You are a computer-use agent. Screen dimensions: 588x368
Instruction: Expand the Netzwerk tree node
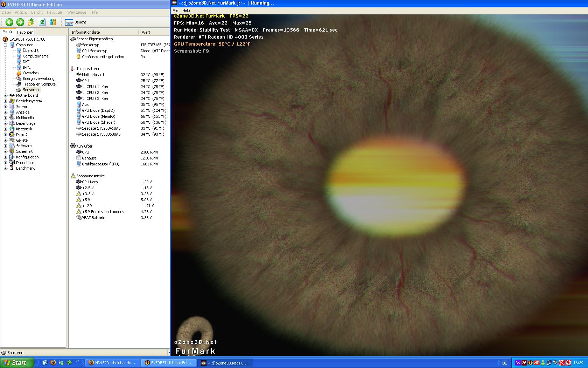[x=5, y=129]
